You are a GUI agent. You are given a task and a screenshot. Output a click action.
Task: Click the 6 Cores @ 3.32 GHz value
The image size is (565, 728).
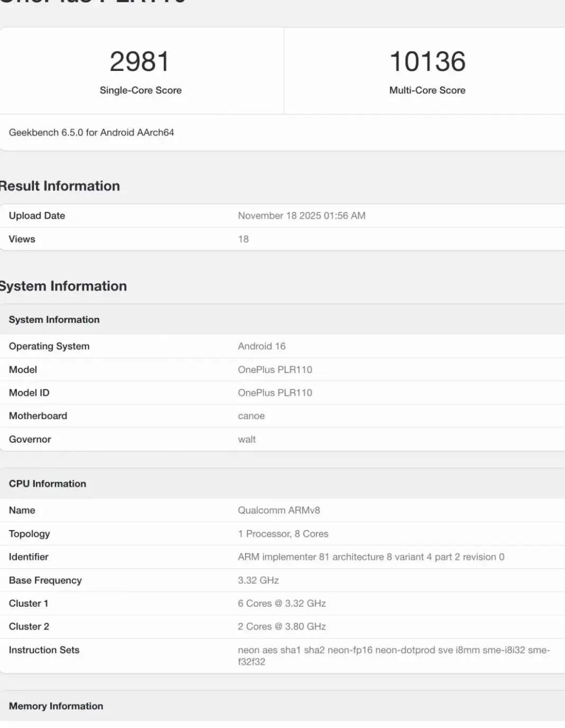[x=282, y=604]
